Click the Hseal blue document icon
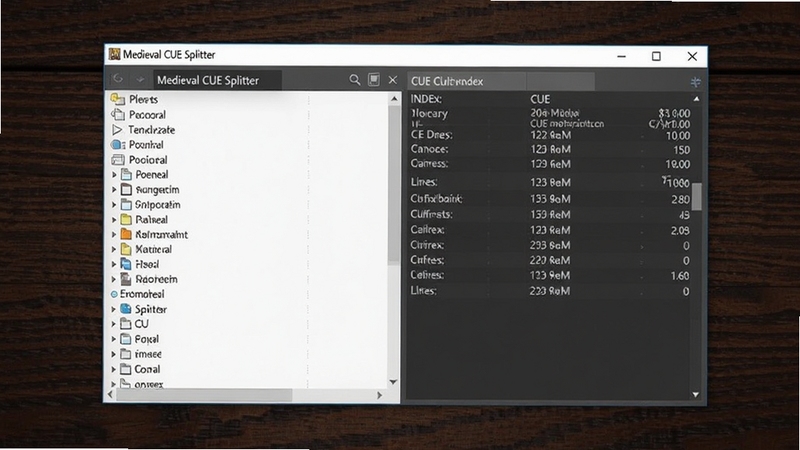The width and height of the screenshot is (800, 450). point(126,264)
